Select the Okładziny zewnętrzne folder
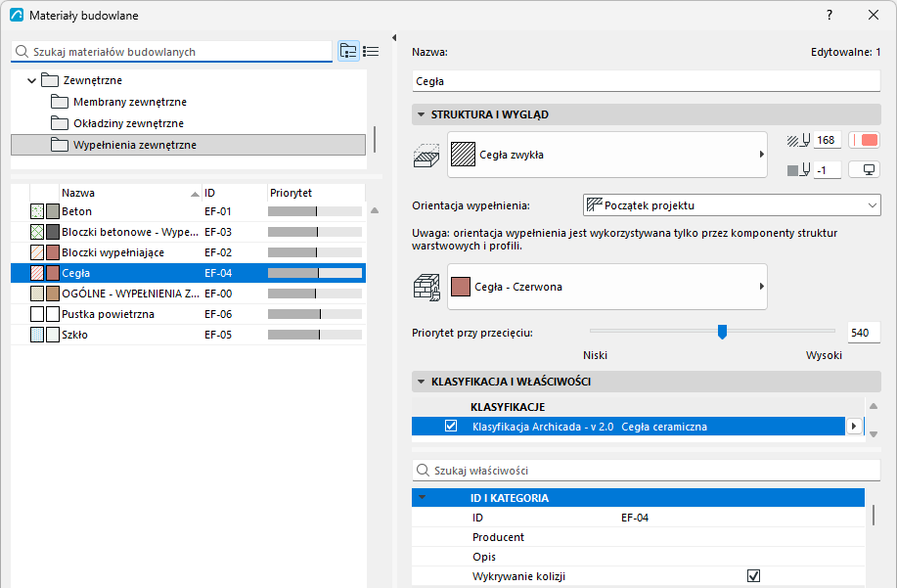 188,123
